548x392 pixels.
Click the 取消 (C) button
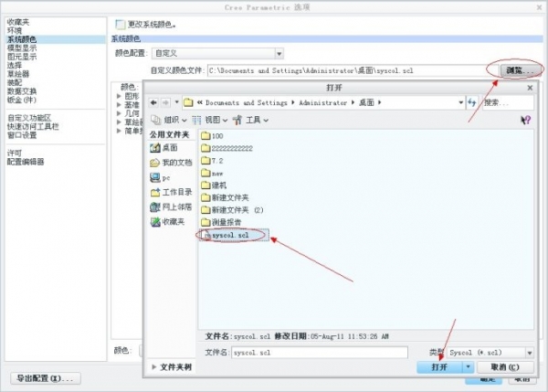(505, 366)
